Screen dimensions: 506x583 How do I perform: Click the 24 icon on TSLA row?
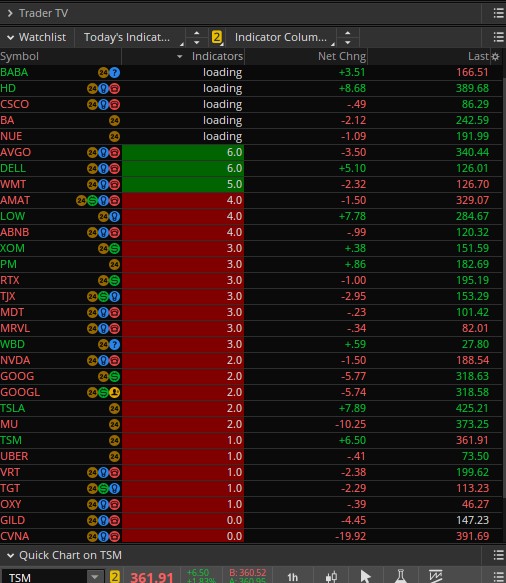[x=115, y=409]
